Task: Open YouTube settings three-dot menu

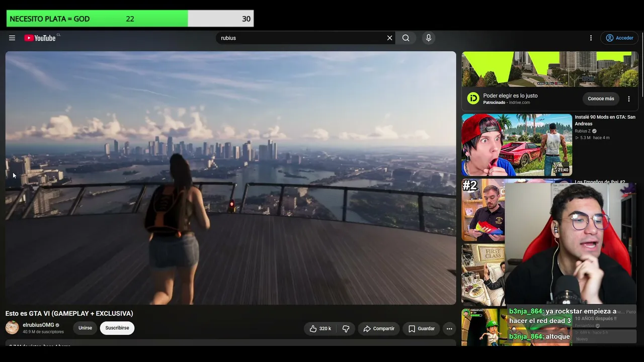Action: [591, 38]
